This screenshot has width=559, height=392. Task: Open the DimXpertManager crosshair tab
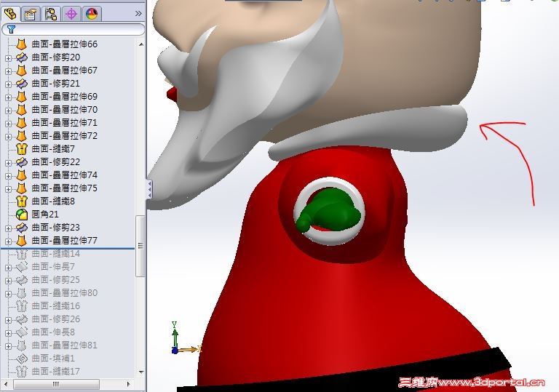click(71, 15)
